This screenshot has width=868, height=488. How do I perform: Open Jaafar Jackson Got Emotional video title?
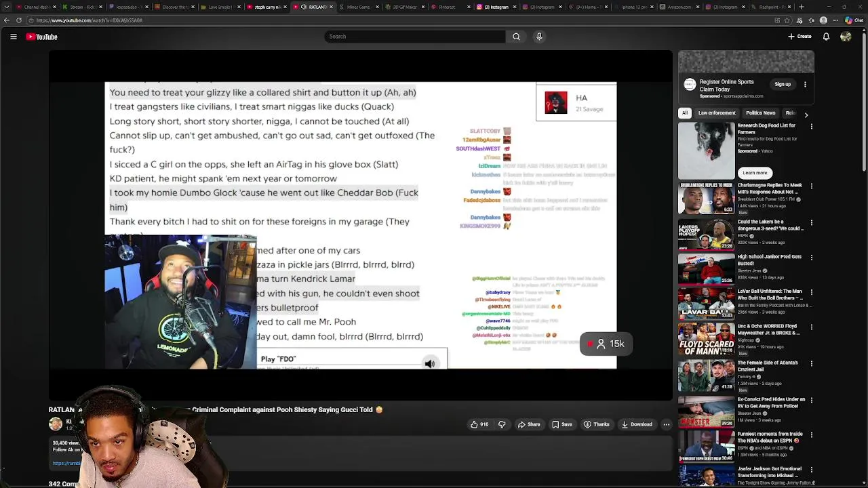pos(770,472)
